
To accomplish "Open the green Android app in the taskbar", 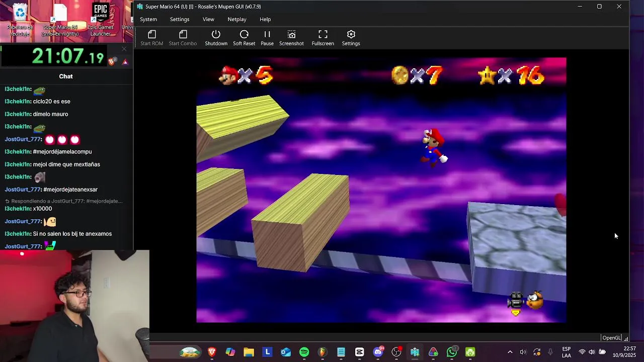I will coord(470,352).
